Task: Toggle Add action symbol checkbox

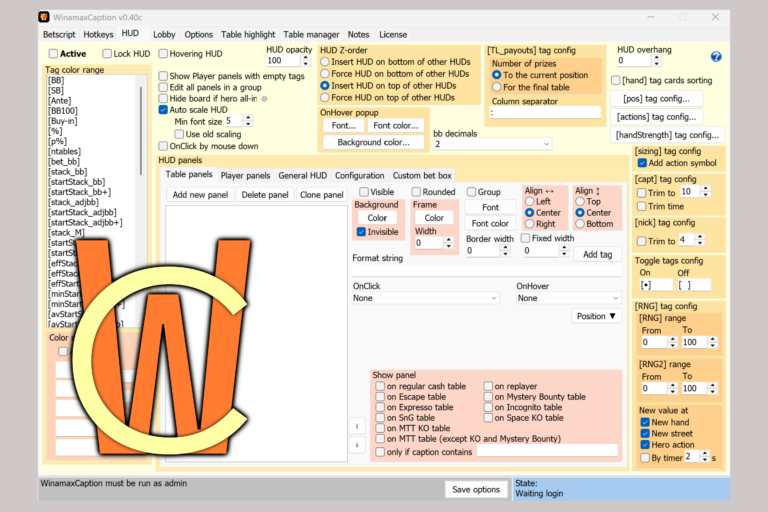Action: (x=642, y=163)
